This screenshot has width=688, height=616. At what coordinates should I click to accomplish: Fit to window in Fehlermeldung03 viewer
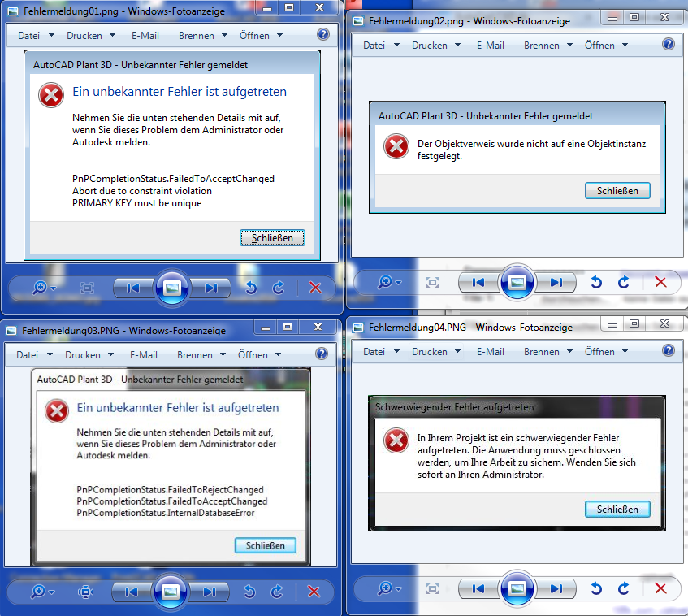[x=85, y=592]
